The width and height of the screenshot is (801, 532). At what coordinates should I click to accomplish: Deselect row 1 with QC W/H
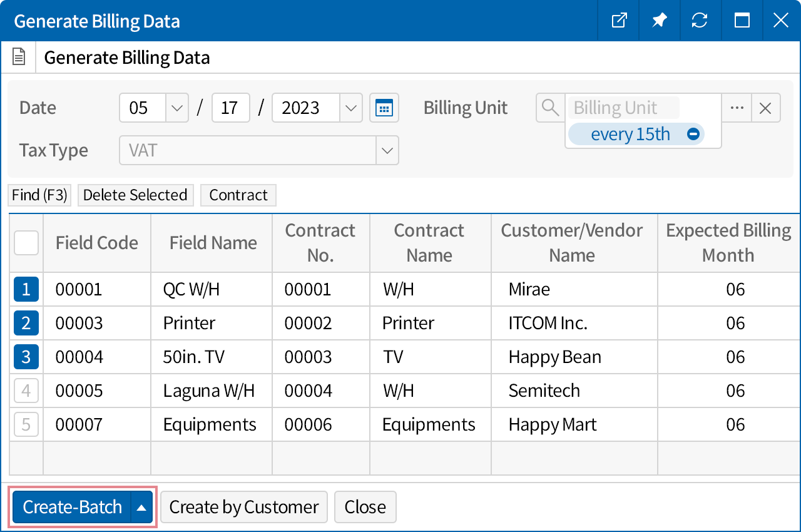coord(26,289)
